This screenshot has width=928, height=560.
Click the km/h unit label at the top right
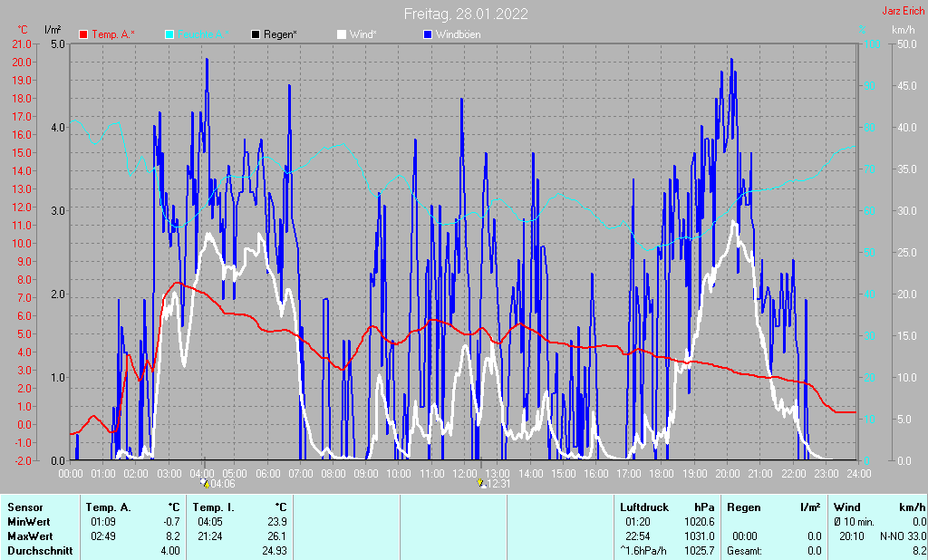[x=903, y=30]
